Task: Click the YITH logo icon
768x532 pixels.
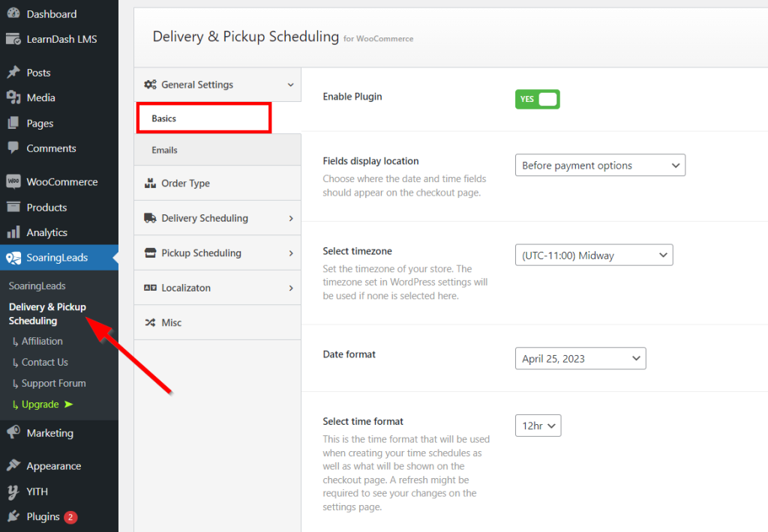Action: pyautogui.click(x=13, y=492)
